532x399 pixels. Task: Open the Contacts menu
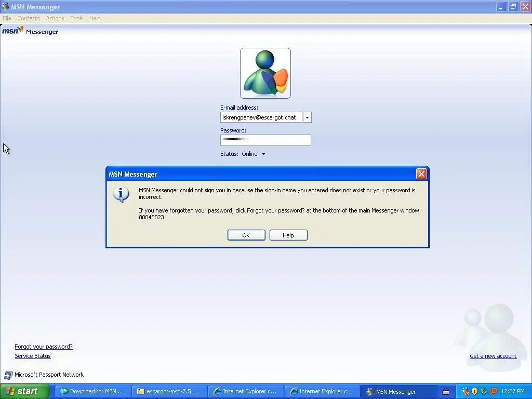pyautogui.click(x=29, y=18)
